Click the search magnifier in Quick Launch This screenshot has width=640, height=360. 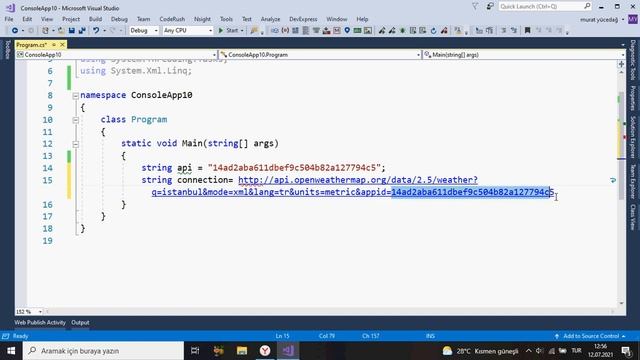pos(587,6)
